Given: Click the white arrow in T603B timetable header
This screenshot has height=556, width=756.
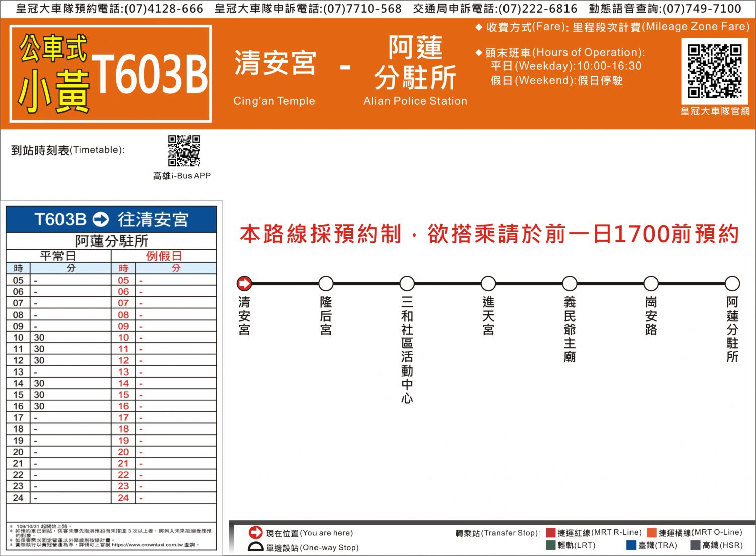Looking at the screenshot, I should click(x=101, y=219).
